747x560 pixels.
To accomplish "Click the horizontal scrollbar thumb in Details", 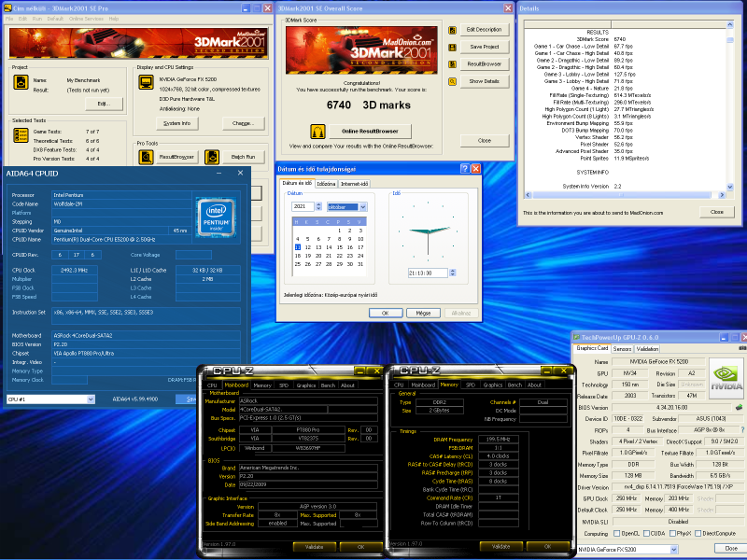I will pyautogui.click(x=622, y=195).
